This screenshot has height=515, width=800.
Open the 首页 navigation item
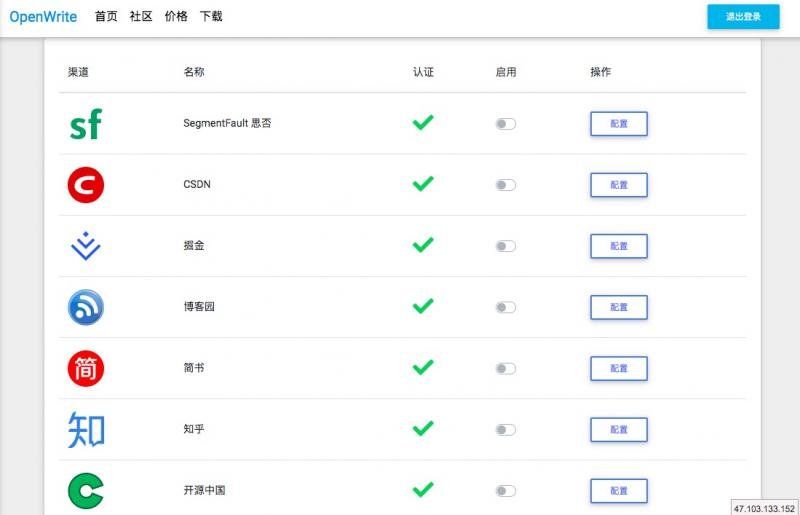106,17
